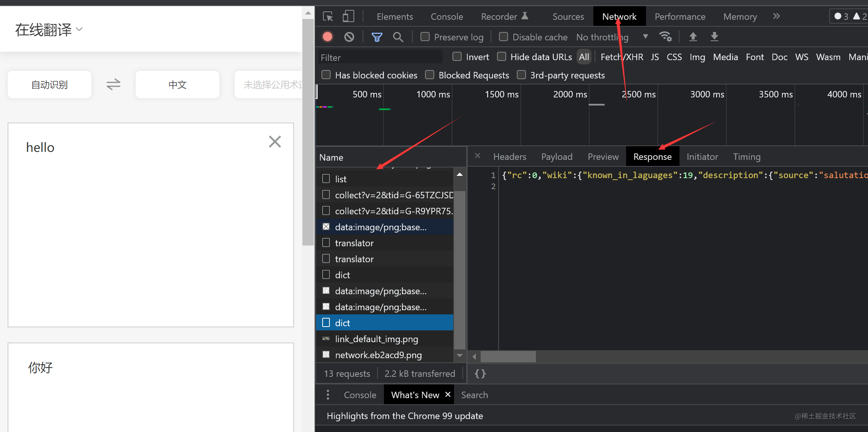Click the Export HAR download icon
This screenshot has width=868, height=432.
pyautogui.click(x=715, y=37)
